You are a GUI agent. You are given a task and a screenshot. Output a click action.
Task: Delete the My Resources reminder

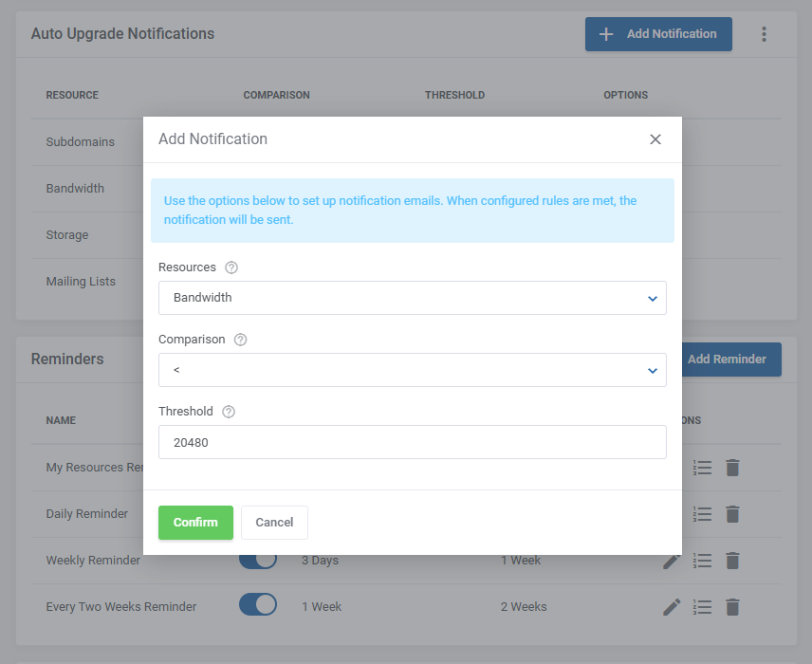click(x=732, y=468)
